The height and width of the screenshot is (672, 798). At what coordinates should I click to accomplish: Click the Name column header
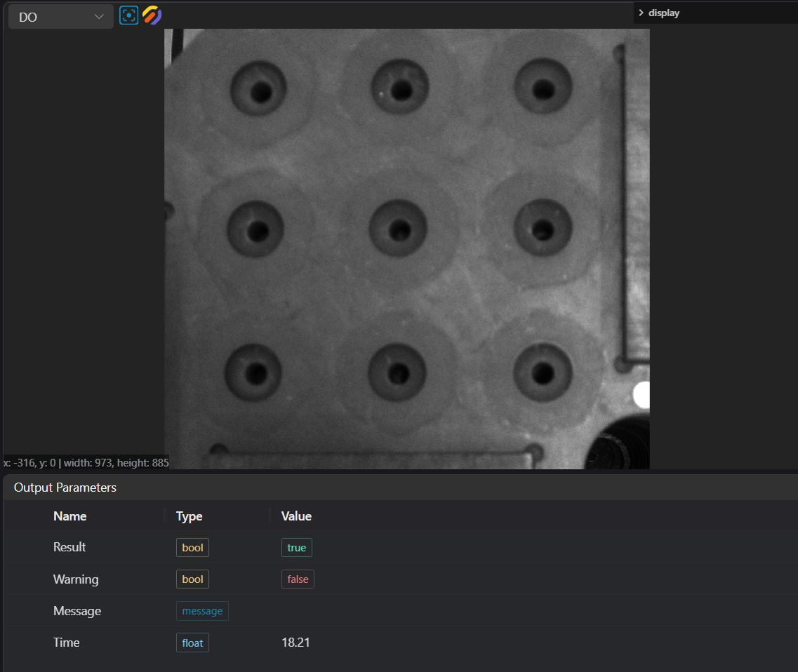70,516
